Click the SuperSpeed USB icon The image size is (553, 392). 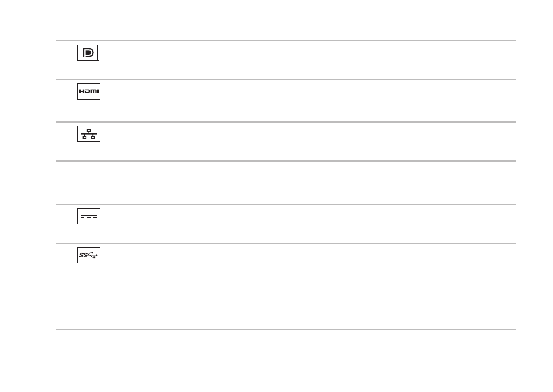point(89,255)
